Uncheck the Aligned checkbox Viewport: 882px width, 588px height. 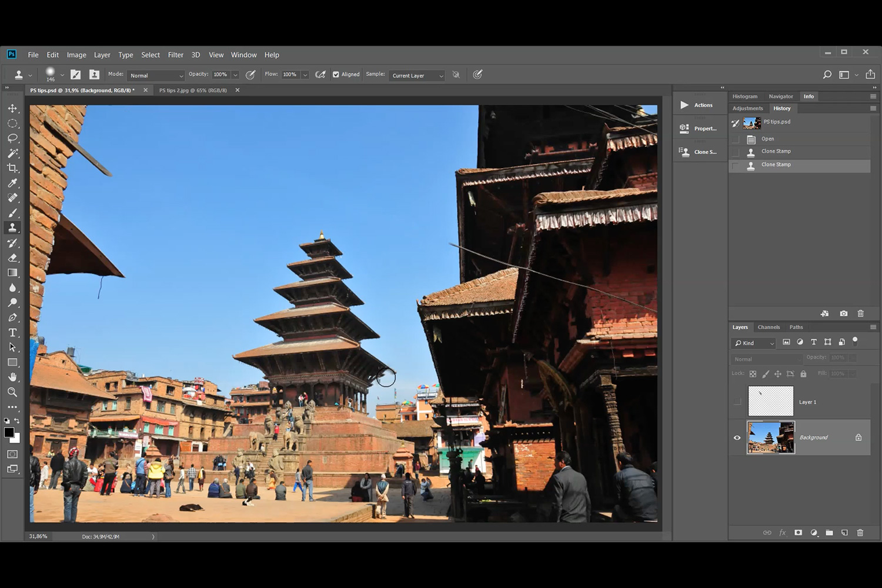pos(336,75)
